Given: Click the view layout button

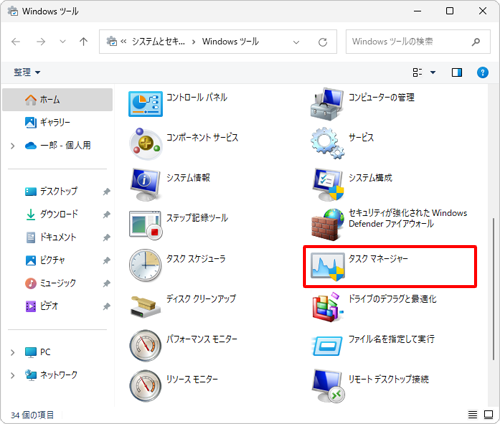Looking at the screenshot, I should pyautogui.click(x=417, y=72).
